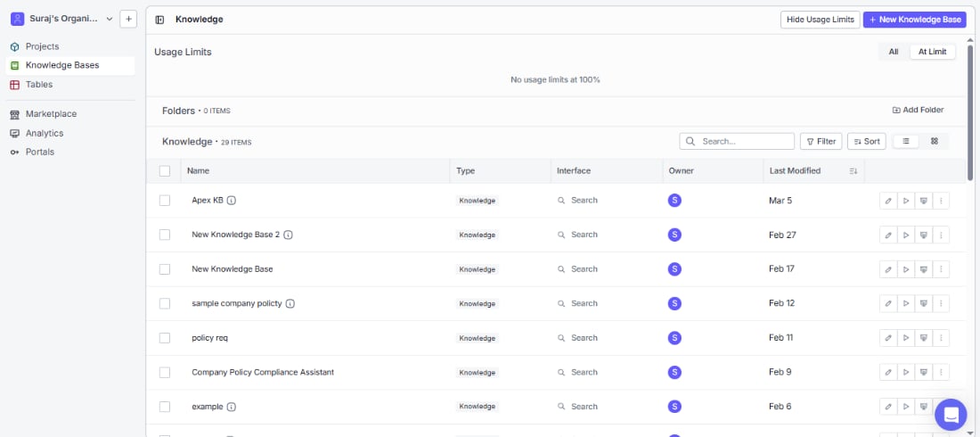Click the monitor icon for Apex KB
Screen dimensions: 980x437
click(x=923, y=201)
